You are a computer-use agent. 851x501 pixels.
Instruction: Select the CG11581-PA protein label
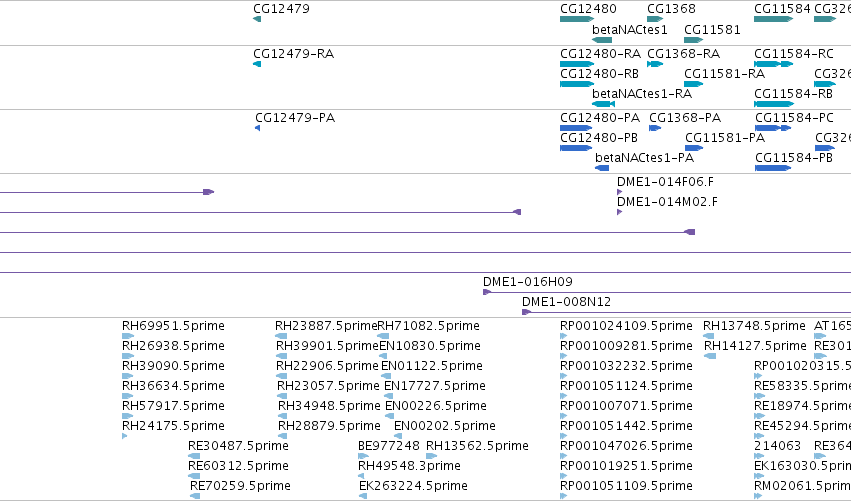(725, 138)
